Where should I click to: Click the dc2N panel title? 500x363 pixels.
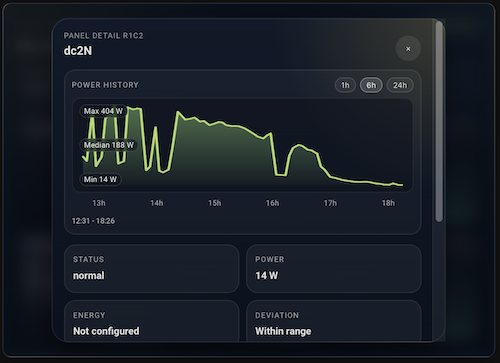tap(78, 51)
